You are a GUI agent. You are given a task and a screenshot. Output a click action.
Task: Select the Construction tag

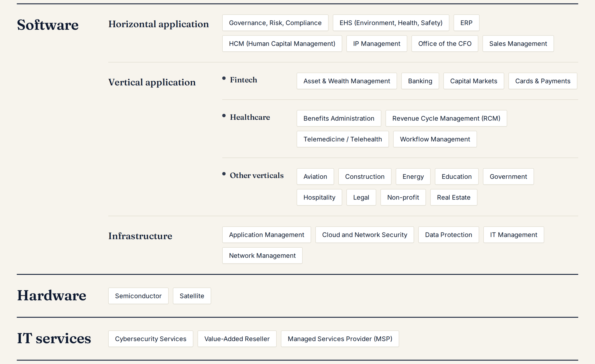[365, 177]
